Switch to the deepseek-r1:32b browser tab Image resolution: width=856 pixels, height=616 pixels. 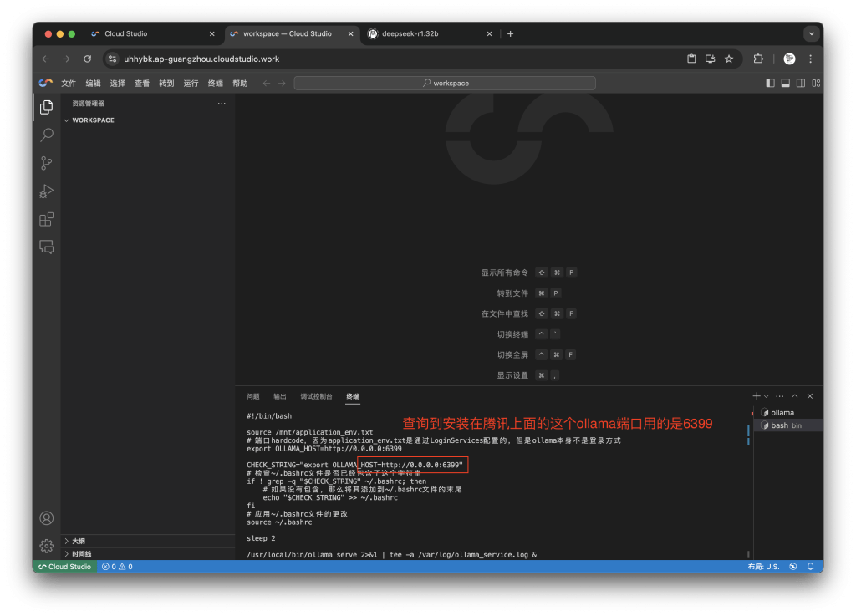(431, 33)
